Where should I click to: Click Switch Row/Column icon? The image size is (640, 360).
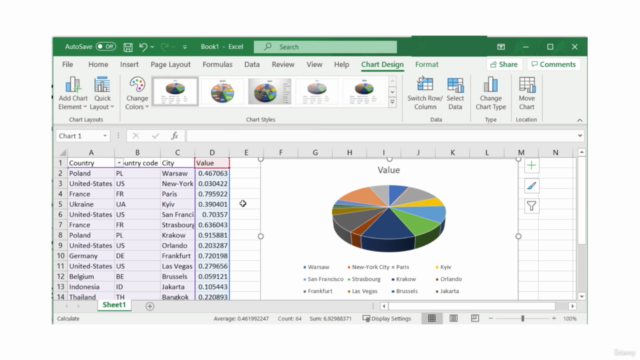click(425, 85)
